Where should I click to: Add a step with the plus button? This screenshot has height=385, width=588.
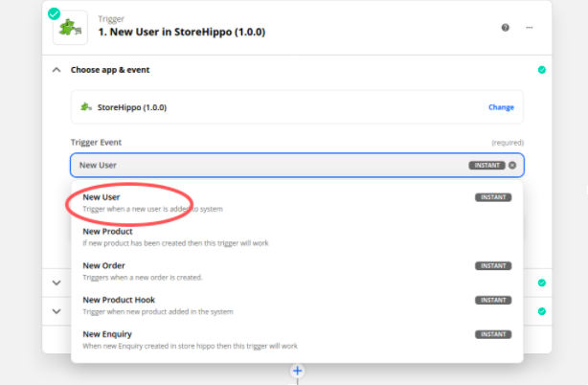(298, 372)
